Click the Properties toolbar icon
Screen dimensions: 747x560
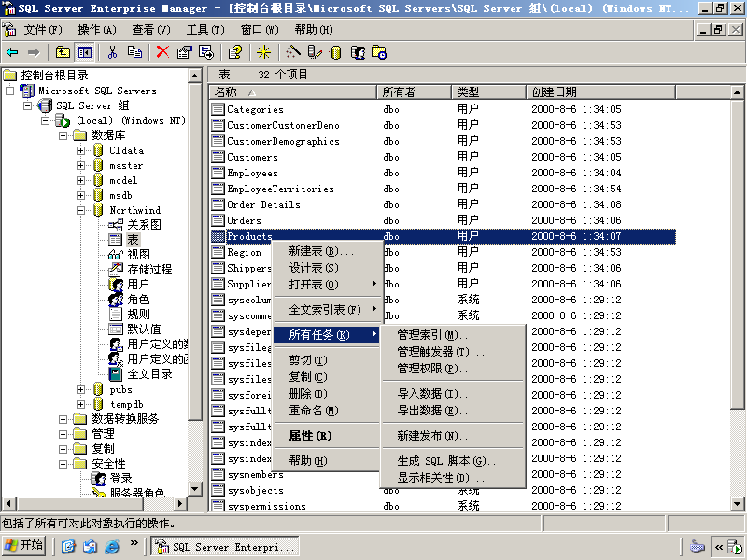pos(184,52)
